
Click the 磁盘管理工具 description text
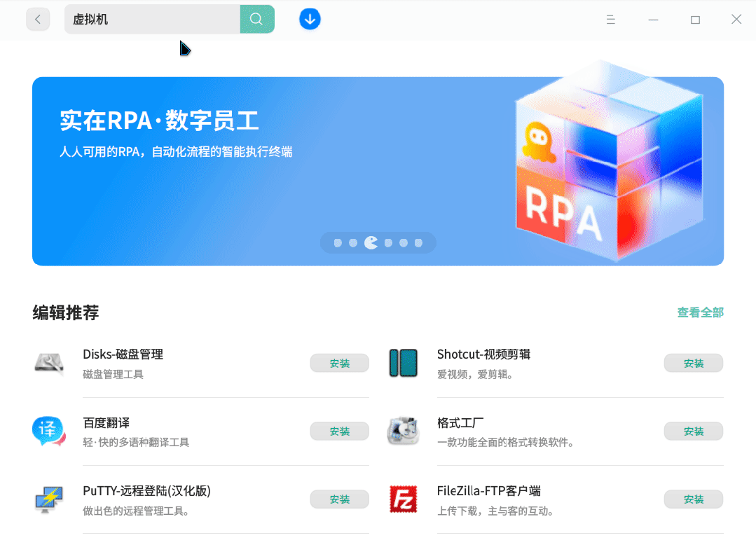click(x=113, y=374)
